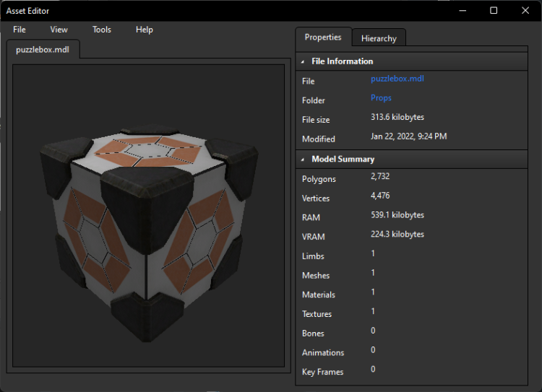The height and width of the screenshot is (392, 542).
Task: Select the RAM value 539.1 kilobytes
Action: point(397,215)
